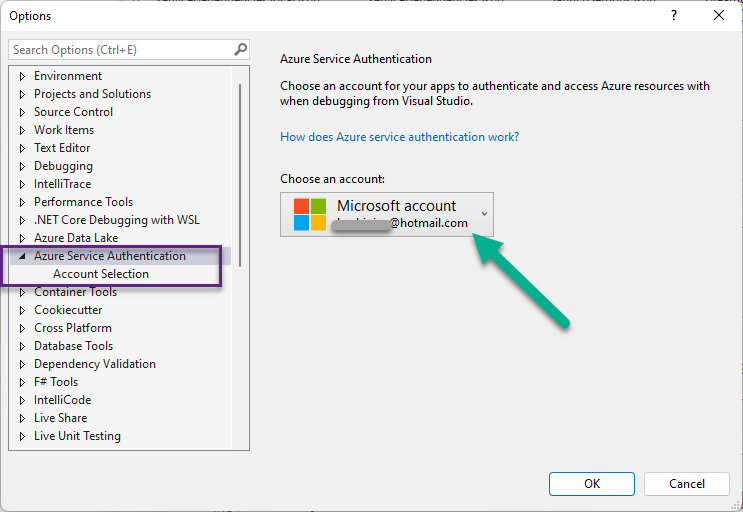This screenshot has height=512, width=743.
Task: Expand the Container Tools node arrow
Action: coord(22,292)
